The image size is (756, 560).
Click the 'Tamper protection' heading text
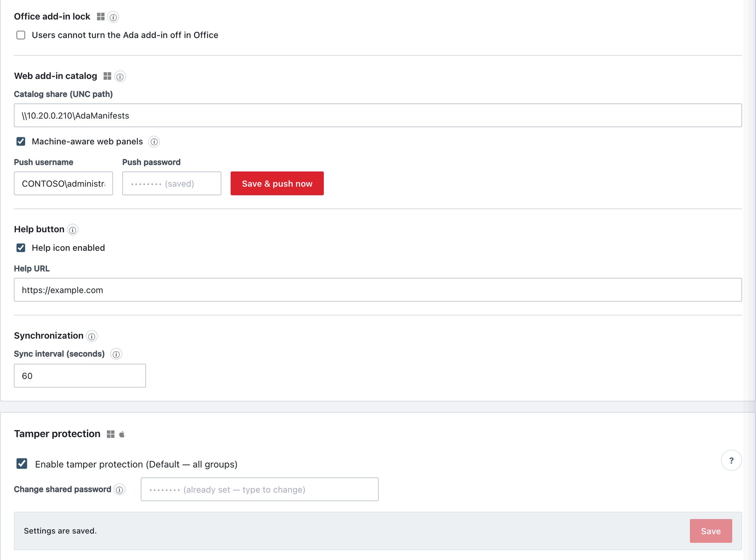point(57,434)
